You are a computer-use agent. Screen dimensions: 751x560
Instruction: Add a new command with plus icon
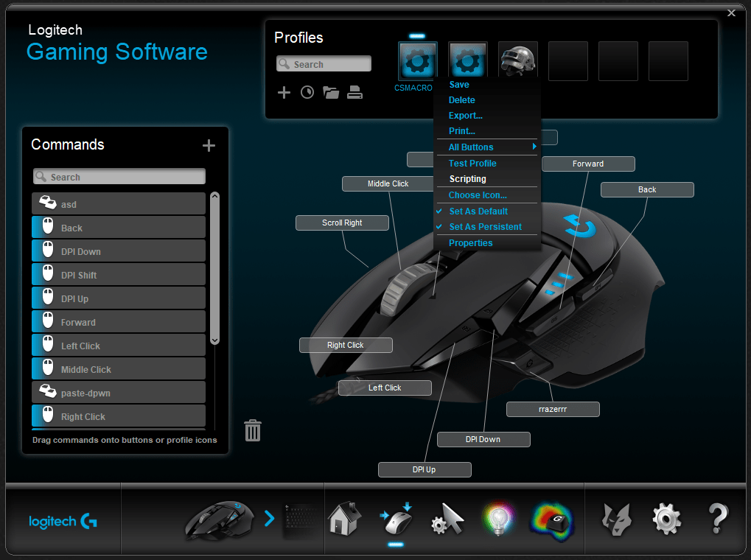(x=209, y=146)
